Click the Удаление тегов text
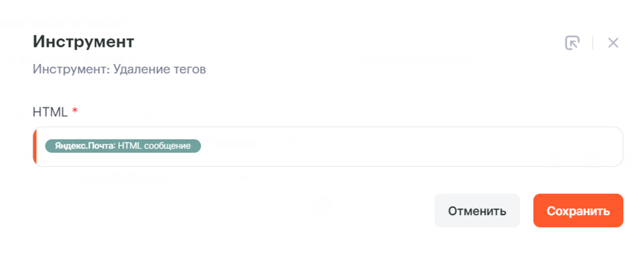Viewport: 644px width, 256px height. point(159,69)
